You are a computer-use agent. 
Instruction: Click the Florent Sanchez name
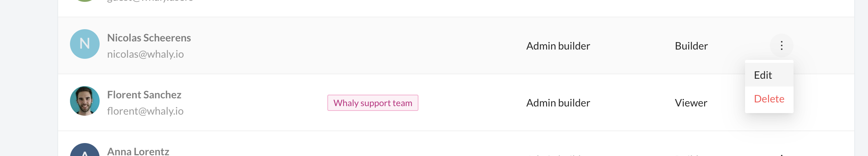point(144,95)
